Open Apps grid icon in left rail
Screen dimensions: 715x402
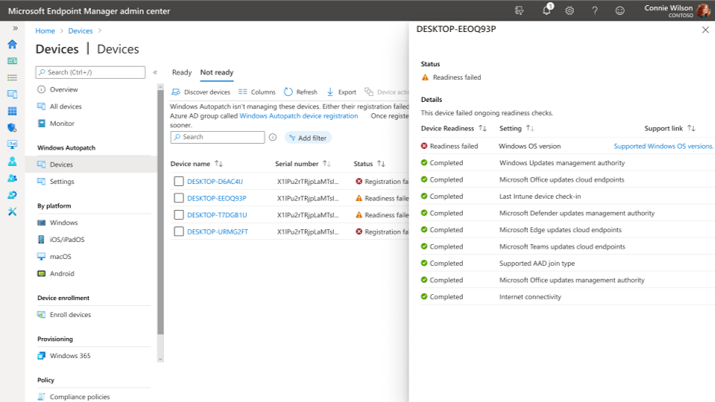point(12,111)
